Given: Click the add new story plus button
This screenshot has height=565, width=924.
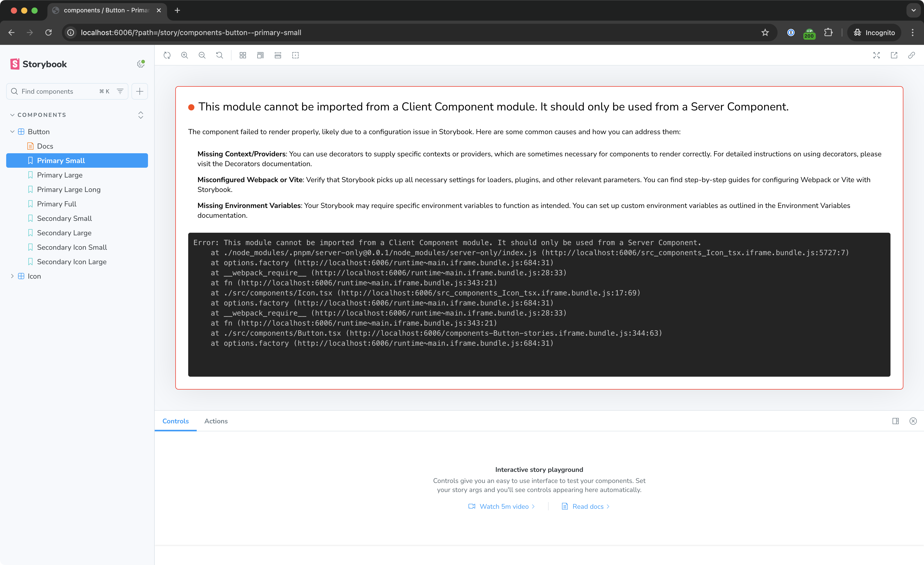Looking at the screenshot, I should pyautogui.click(x=140, y=91).
